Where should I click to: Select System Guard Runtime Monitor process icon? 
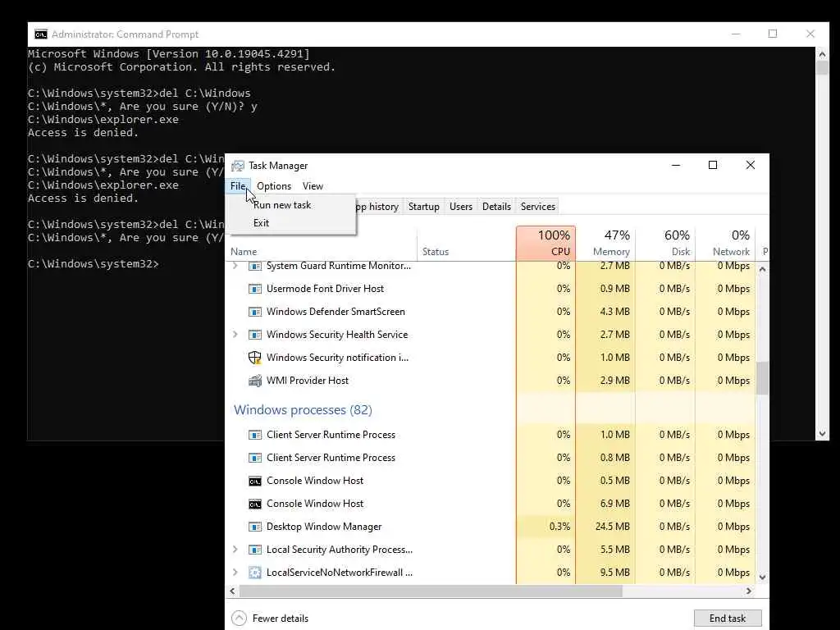[x=255, y=266]
